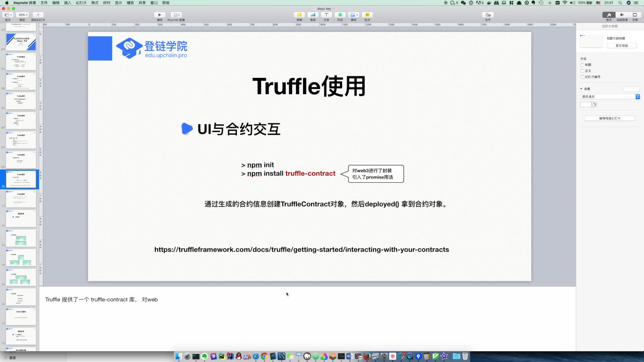Open Keynote Live (Keynote 直播)
This screenshot has height=362, width=644.
click(x=176, y=15)
